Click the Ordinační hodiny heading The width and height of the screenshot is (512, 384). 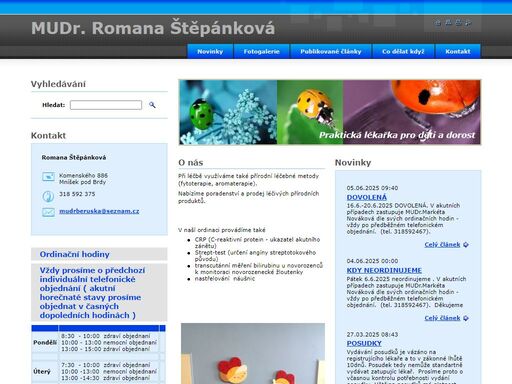tap(75, 254)
